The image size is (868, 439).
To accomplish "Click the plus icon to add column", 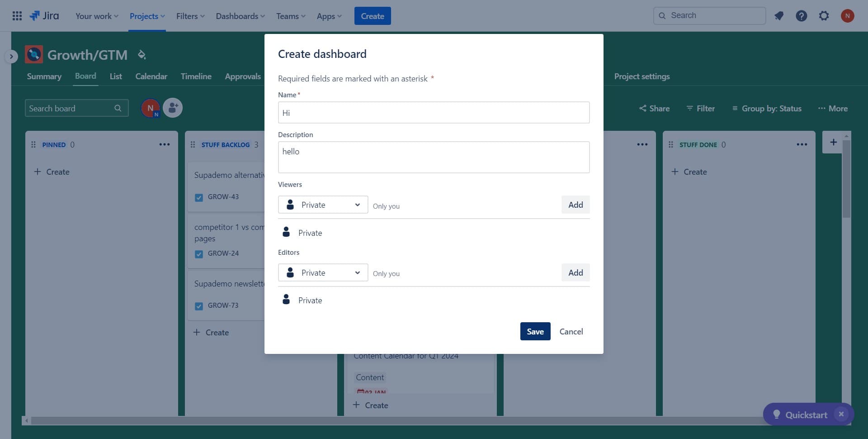I will 833,142.
